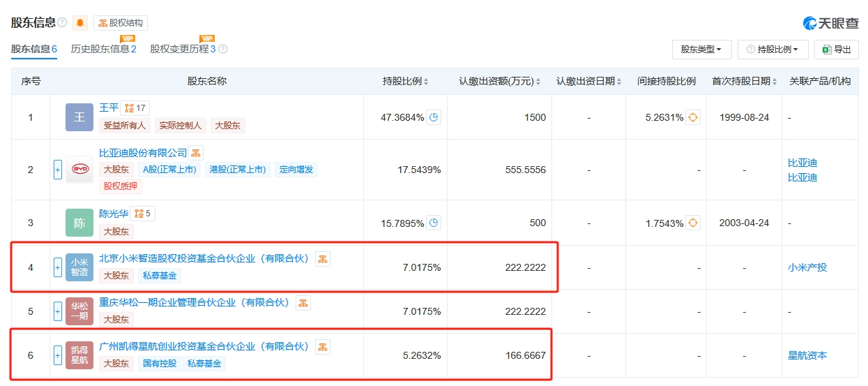Open 比亚迪股份有限公司 company link
868x386 pixels.
click(143, 152)
